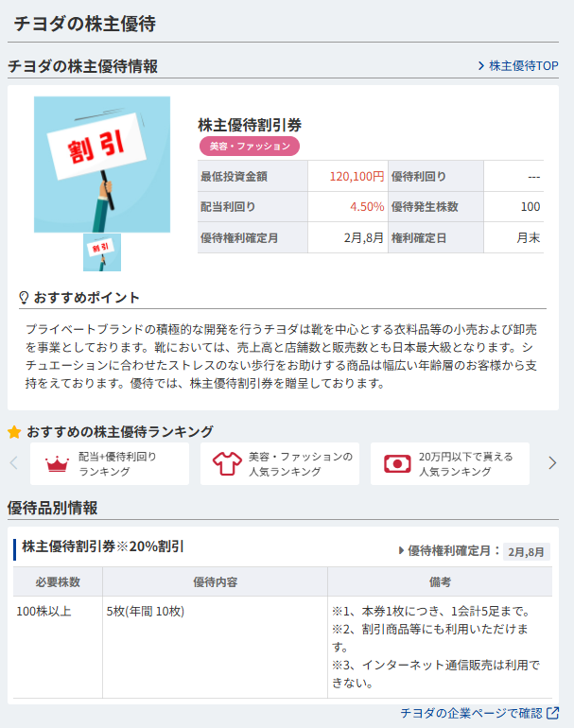The image size is (574, 728).
Task: Click the chevron beside 株主優待TOP
Action: coord(481,66)
